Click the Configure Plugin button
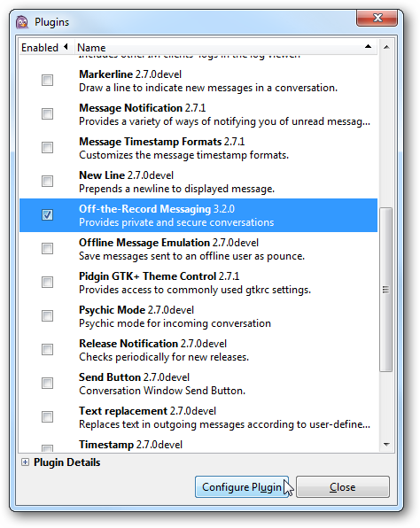420x528 pixels. (242, 486)
